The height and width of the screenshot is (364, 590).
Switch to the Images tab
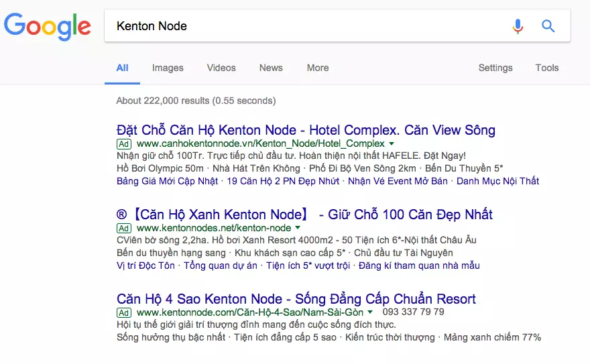click(x=168, y=68)
